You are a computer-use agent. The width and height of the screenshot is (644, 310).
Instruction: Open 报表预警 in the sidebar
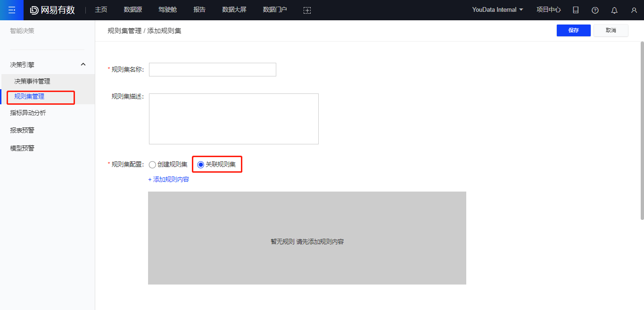click(22, 130)
